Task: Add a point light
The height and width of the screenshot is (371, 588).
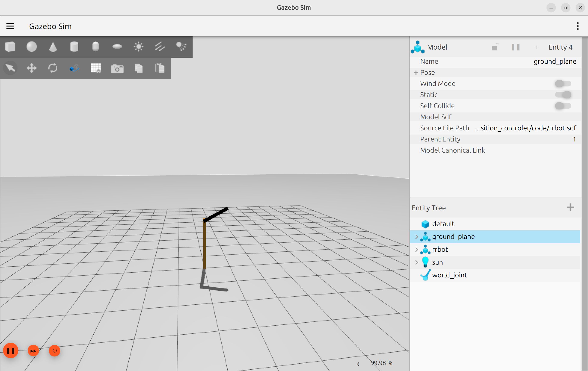Action: pos(138,47)
